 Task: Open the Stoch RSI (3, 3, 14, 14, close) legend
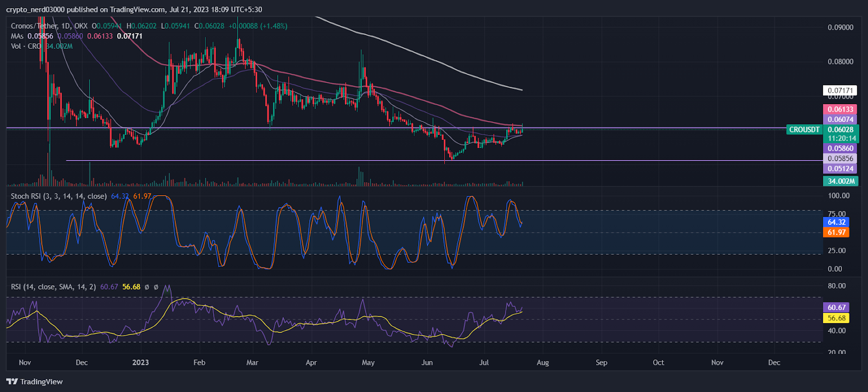[x=59, y=196]
